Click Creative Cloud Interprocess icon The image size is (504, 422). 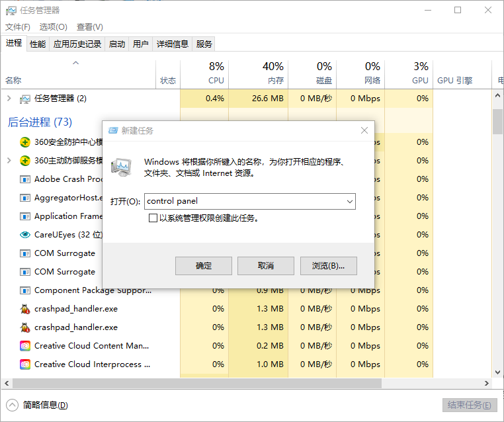click(x=25, y=364)
